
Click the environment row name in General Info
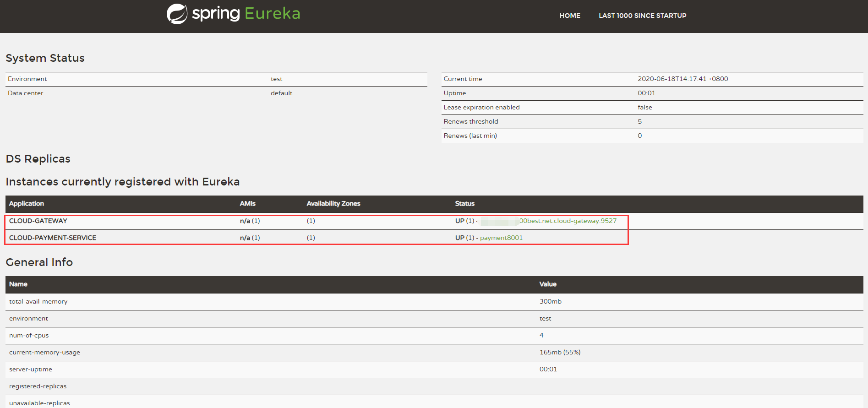[x=28, y=318]
